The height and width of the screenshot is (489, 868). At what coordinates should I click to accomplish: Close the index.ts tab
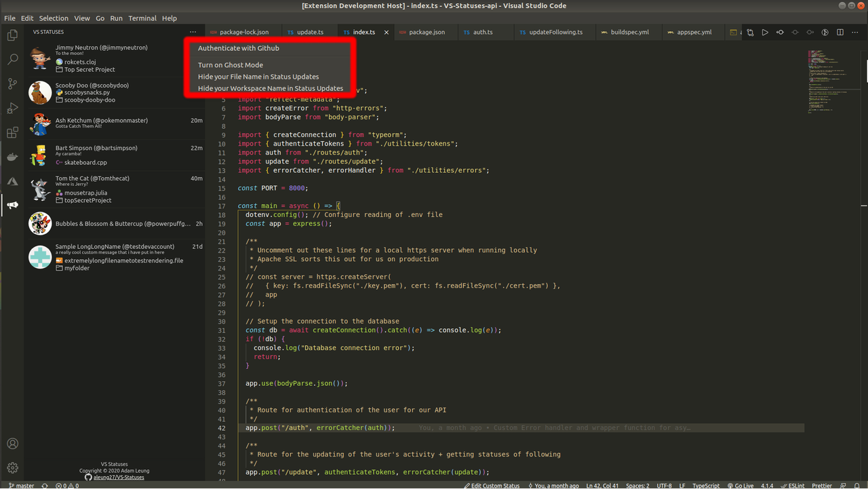pos(387,32)
